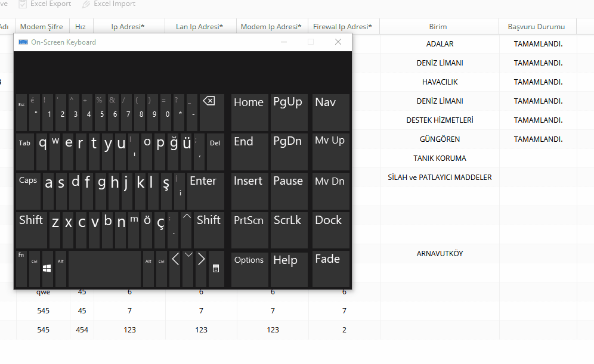
Task: Toggle the Caps lock key
Action: tap(27, 191)
